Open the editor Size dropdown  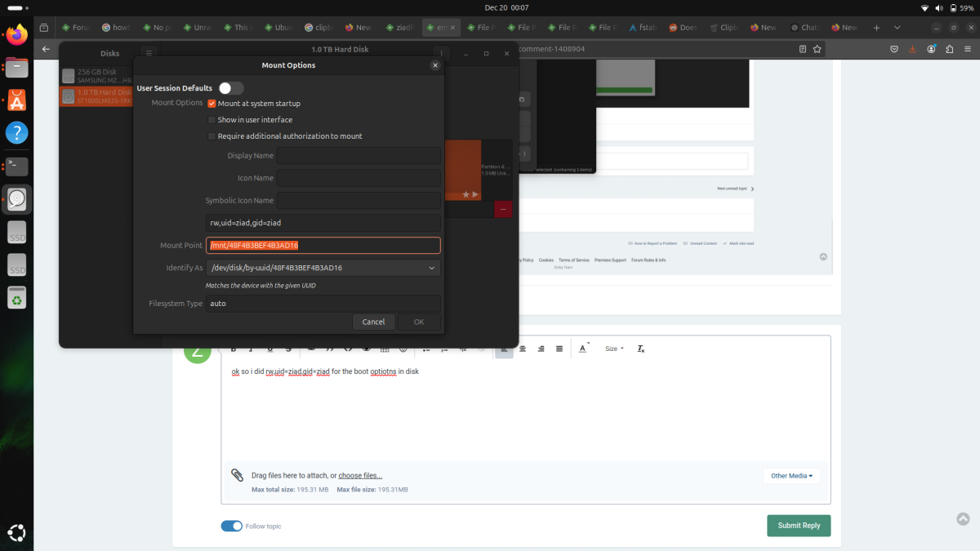614,349
